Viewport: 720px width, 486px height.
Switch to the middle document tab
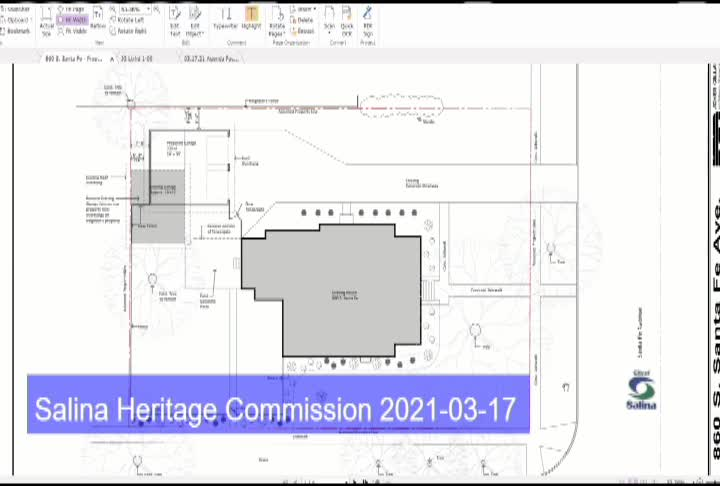click(136, 59)
